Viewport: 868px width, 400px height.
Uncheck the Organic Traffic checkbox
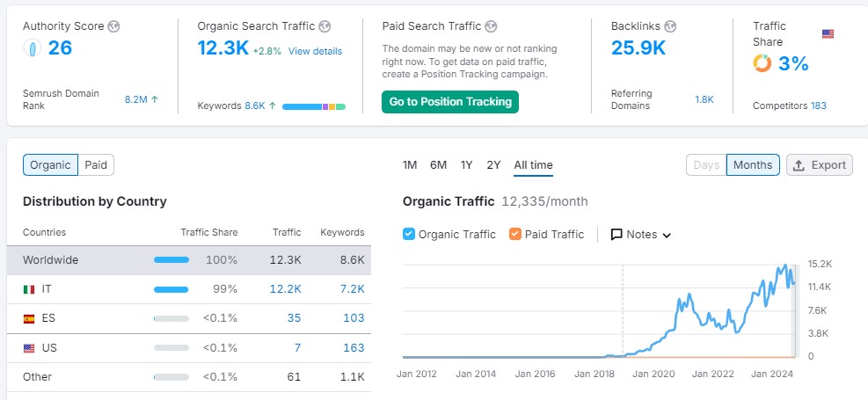[x=409, y=234]
